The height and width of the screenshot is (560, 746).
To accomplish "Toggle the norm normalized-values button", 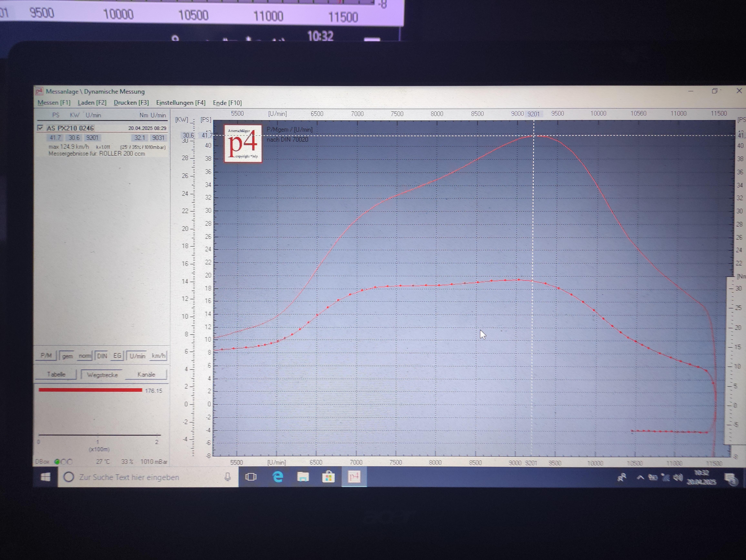I will click(x=84, y=356).
